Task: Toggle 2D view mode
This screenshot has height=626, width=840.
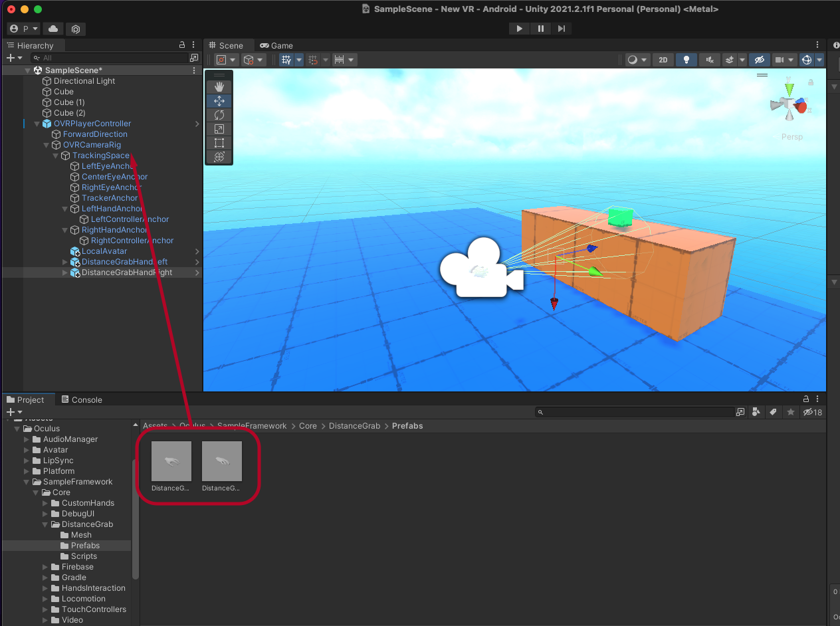Action: 663,60
